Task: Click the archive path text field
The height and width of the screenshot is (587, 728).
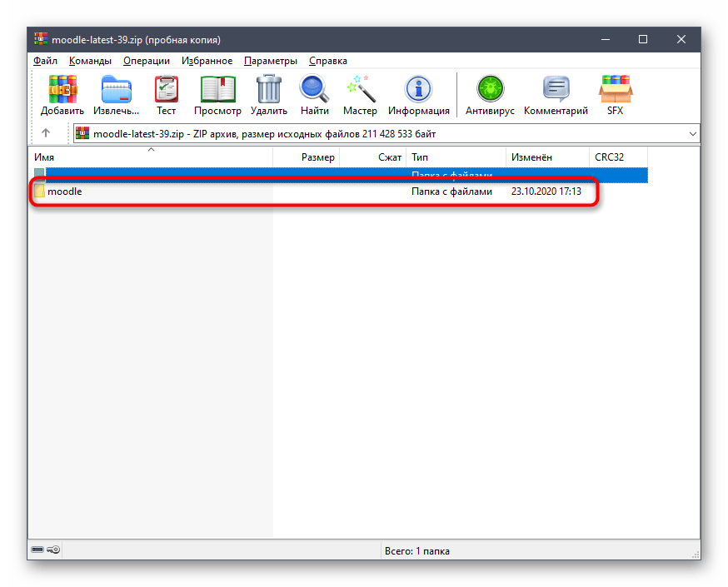Action: [x=386, y=134]
